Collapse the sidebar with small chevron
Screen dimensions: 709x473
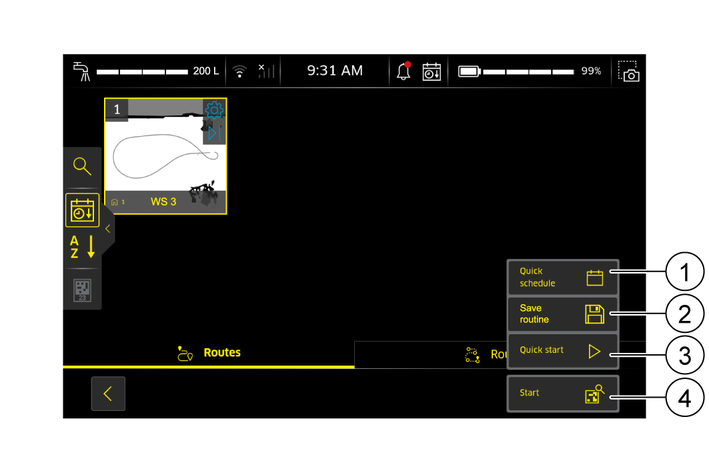coord(108,229)
